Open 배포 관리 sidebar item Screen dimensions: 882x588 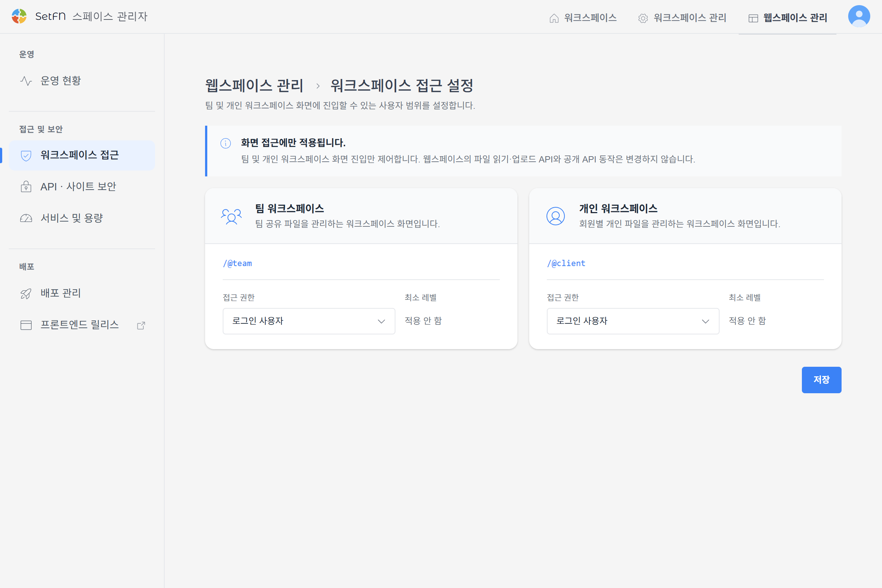coord(82,293)
